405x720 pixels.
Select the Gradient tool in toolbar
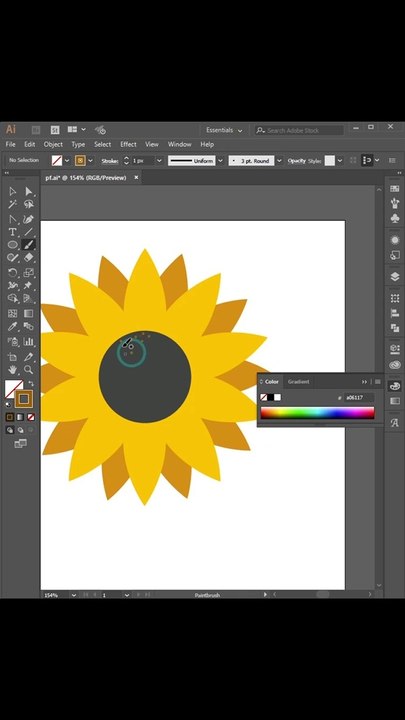28,314
